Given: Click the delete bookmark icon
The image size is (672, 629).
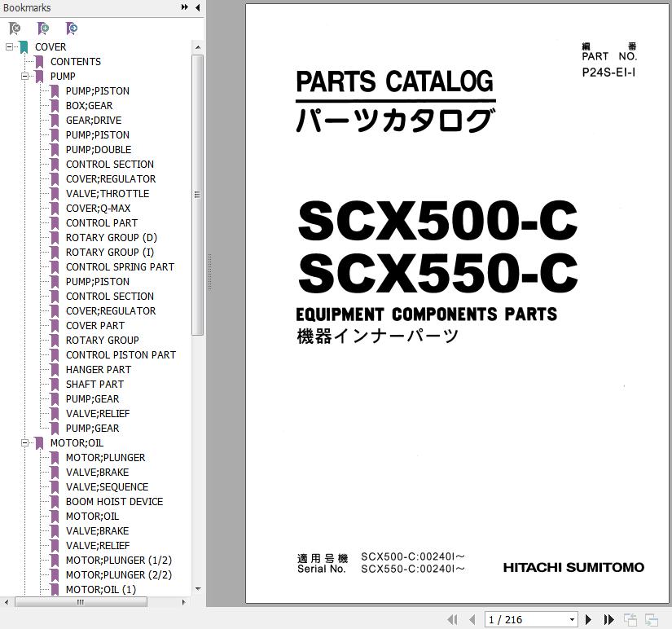Looking at the screenshot, I should point(15,29).
